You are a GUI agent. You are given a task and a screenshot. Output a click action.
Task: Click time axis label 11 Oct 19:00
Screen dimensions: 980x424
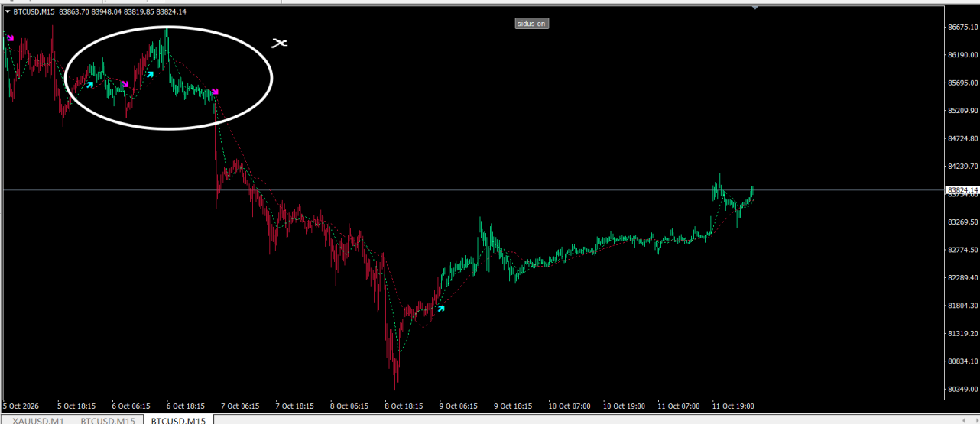[x=734, y=406]
